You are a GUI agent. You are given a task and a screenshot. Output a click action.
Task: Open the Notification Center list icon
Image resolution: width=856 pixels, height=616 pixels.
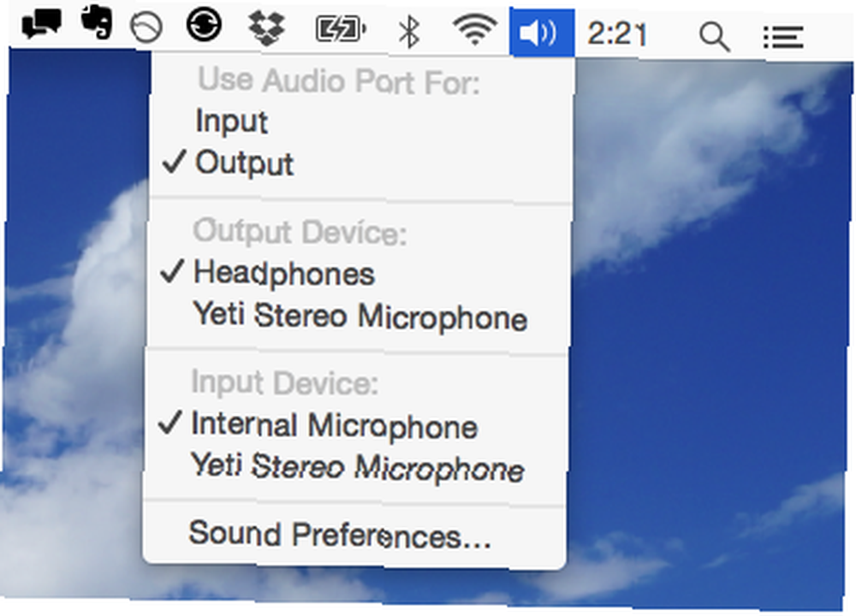pyautogui.click(x=783, y=38)
